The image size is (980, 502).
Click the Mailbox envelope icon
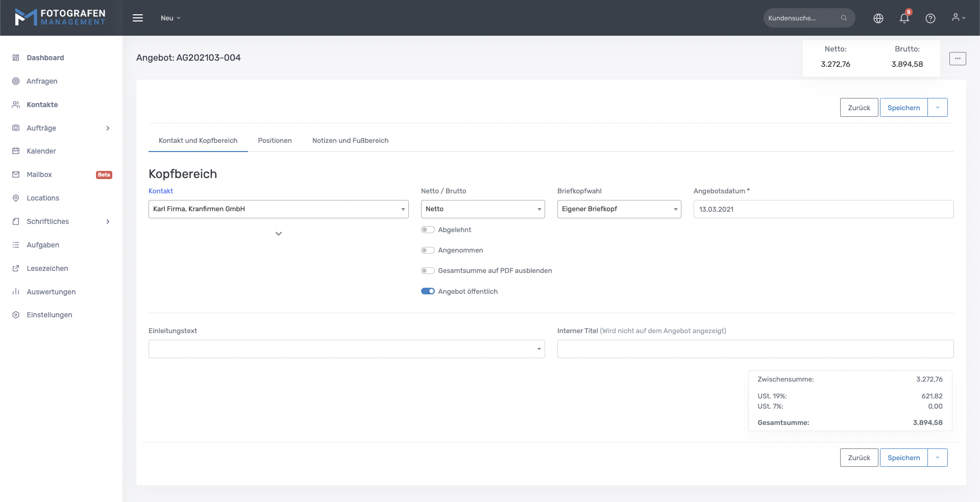click(x=16, y=174)
